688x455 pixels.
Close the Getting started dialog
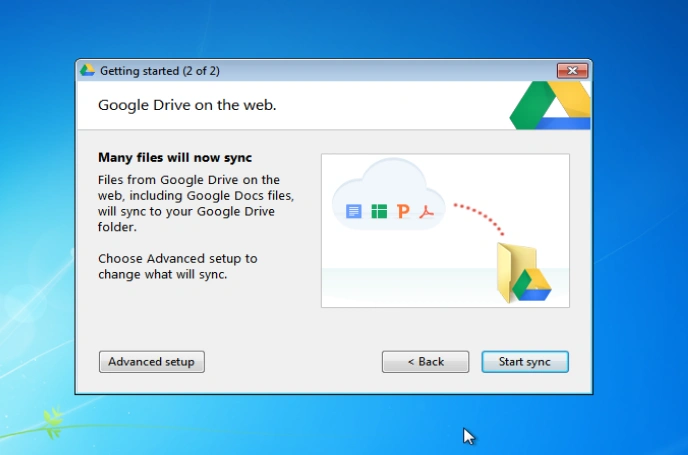tap(572, 71)
